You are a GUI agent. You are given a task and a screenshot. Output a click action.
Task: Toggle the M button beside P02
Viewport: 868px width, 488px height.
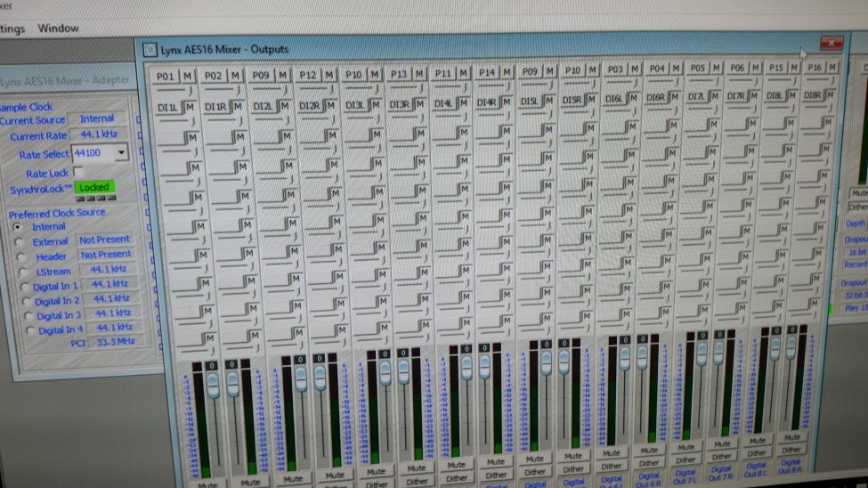coord(235,76)
